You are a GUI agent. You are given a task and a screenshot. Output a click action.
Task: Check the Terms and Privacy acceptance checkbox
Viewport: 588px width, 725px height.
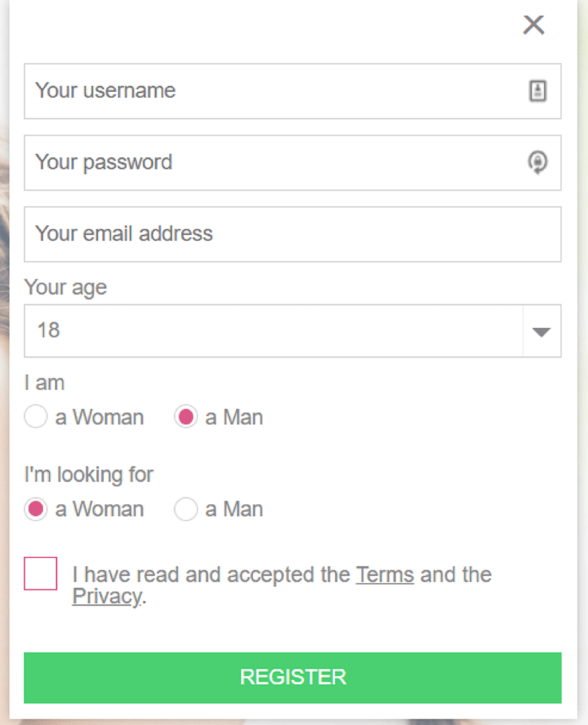pos(40,575)
